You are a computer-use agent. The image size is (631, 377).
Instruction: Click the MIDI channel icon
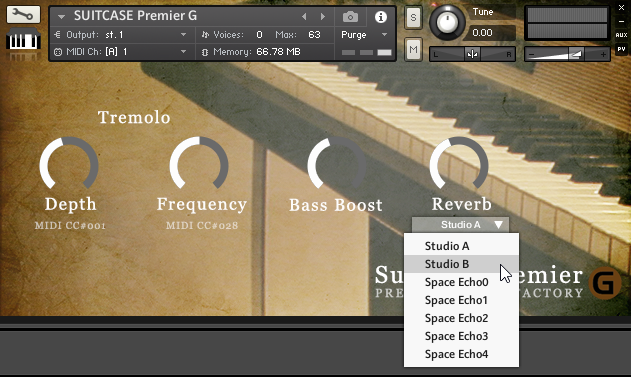(58, 52)
